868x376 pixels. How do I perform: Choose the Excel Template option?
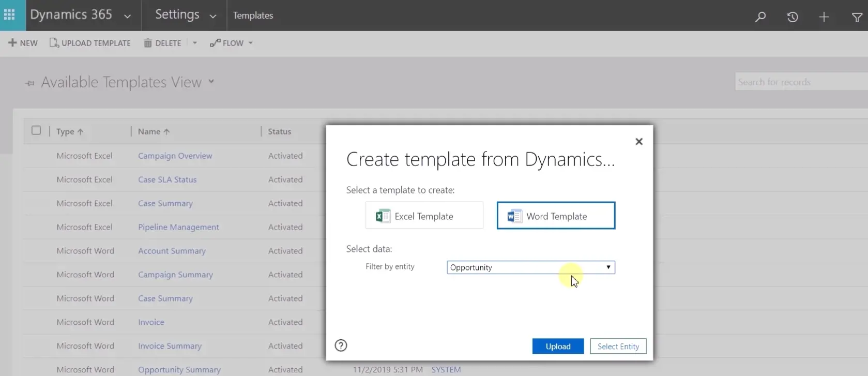[424, 216]
